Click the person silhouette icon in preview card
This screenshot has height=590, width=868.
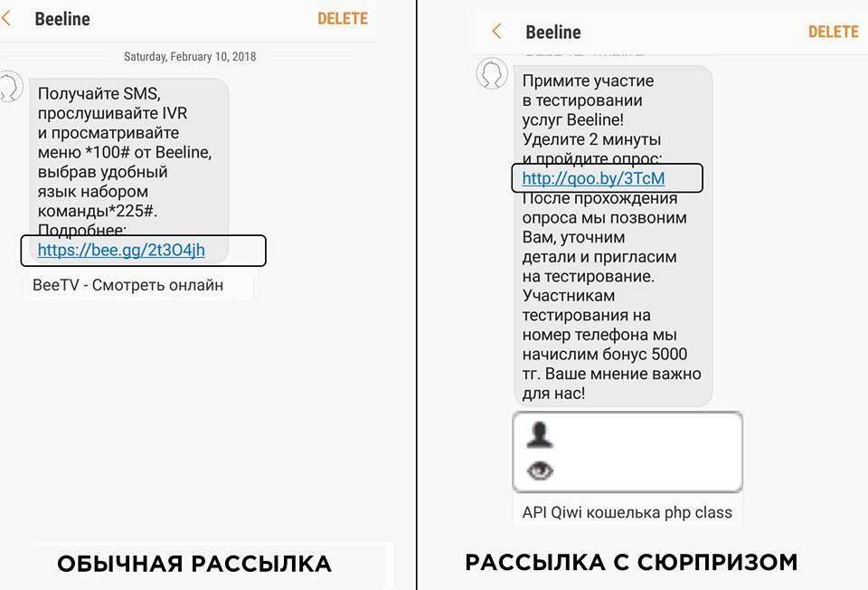point(540,436)
